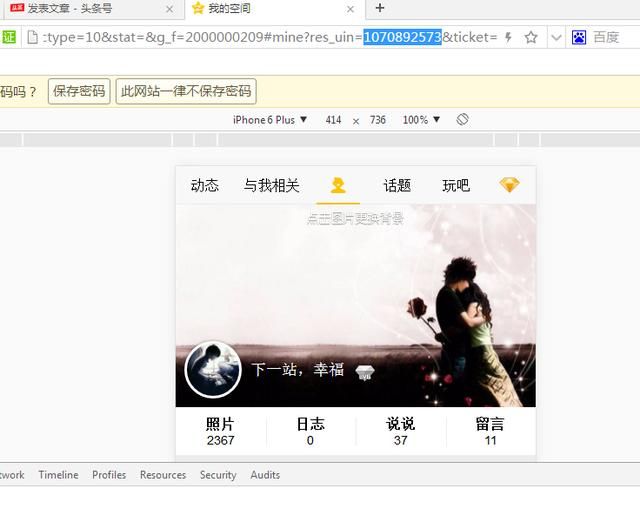Expand the address bar dropdown chevron
Image resolution: width=640 pixels, height=522 pixels.
[556, 38]
